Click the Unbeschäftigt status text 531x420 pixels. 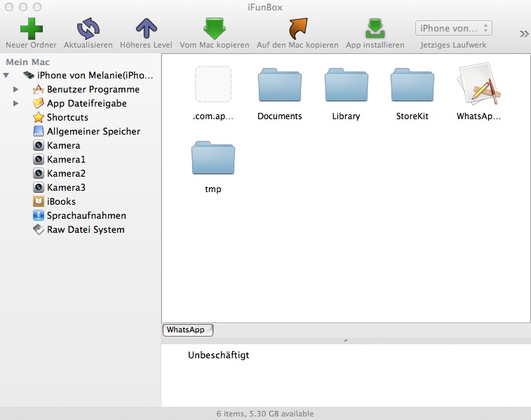point(218,355)
